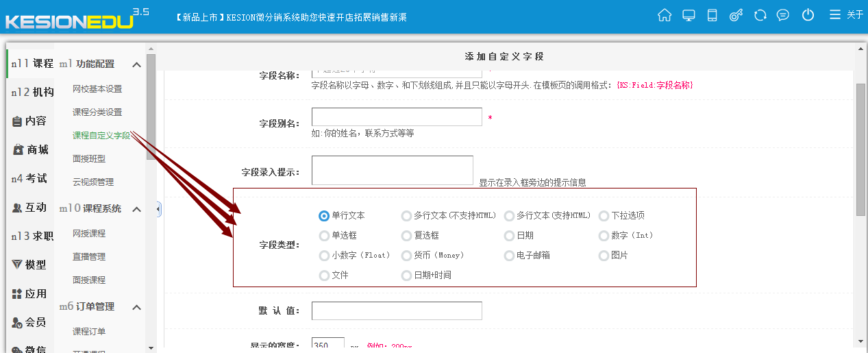Choose the 下拉选项 field type
Screen dimensions: 868x353
[604, 216]
